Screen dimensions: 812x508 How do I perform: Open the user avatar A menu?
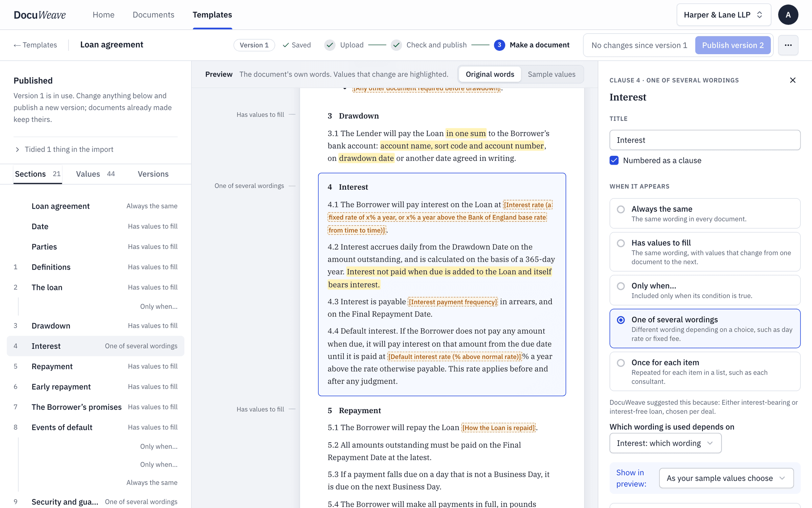(788, 15)
